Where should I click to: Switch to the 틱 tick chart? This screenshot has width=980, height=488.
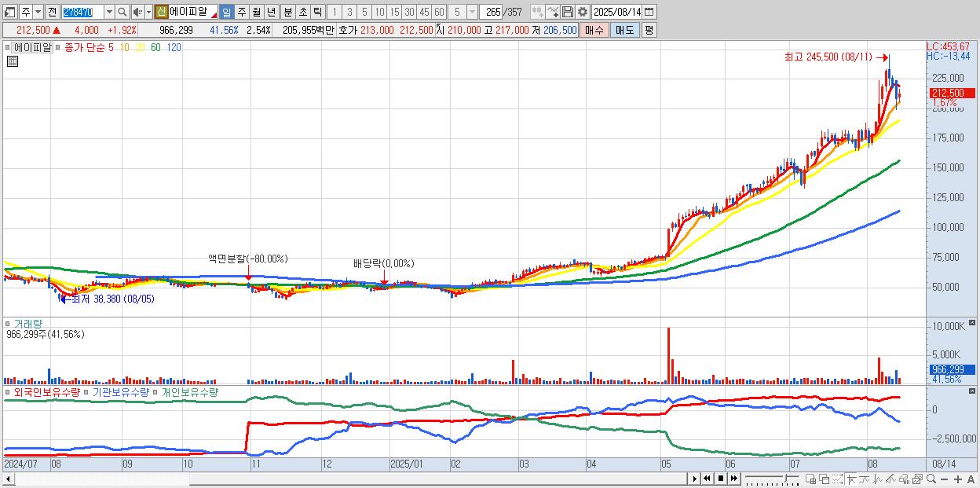(x=317, y=12)
